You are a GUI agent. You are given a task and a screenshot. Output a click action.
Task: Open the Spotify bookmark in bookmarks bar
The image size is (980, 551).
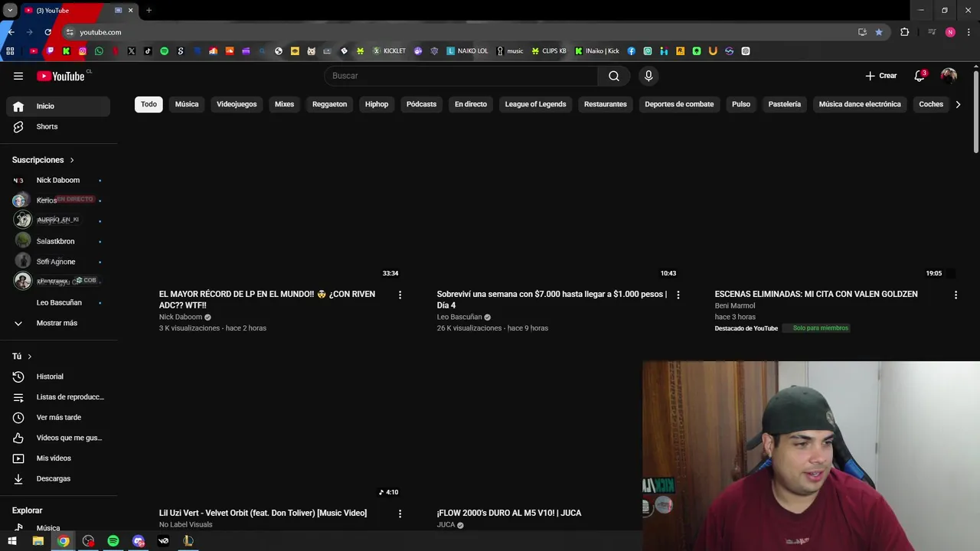coord(164,51)
